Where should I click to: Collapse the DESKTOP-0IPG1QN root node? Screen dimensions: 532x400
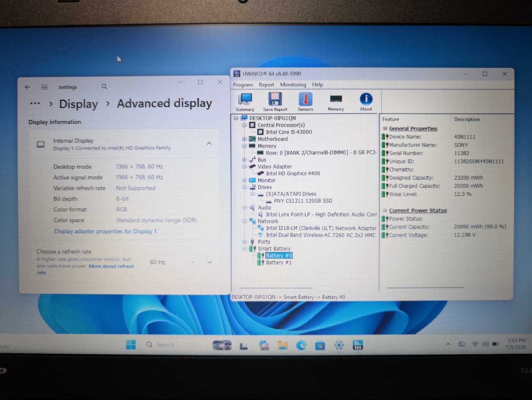(x=236, y=118)
